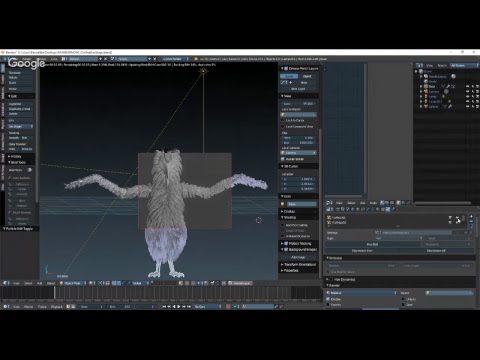The image size is (480, 360).
Task: Click the Lens value field
Action: click(x=299, y=104)
